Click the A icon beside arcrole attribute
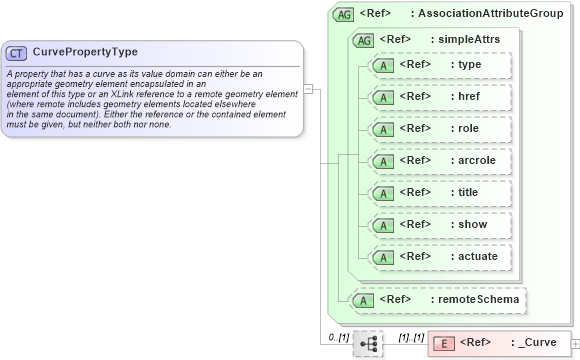This screenshot has width=580, height=360. tap(383, 162)
